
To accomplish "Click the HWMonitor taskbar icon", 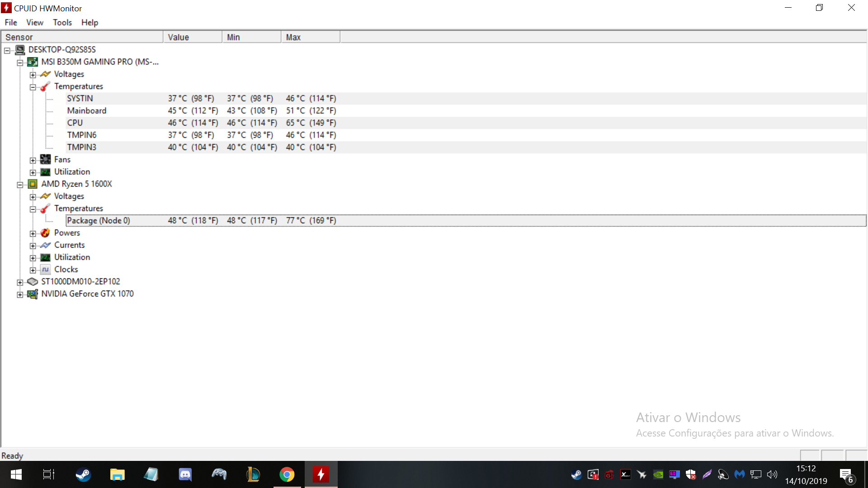I will (x=321, y=474).
